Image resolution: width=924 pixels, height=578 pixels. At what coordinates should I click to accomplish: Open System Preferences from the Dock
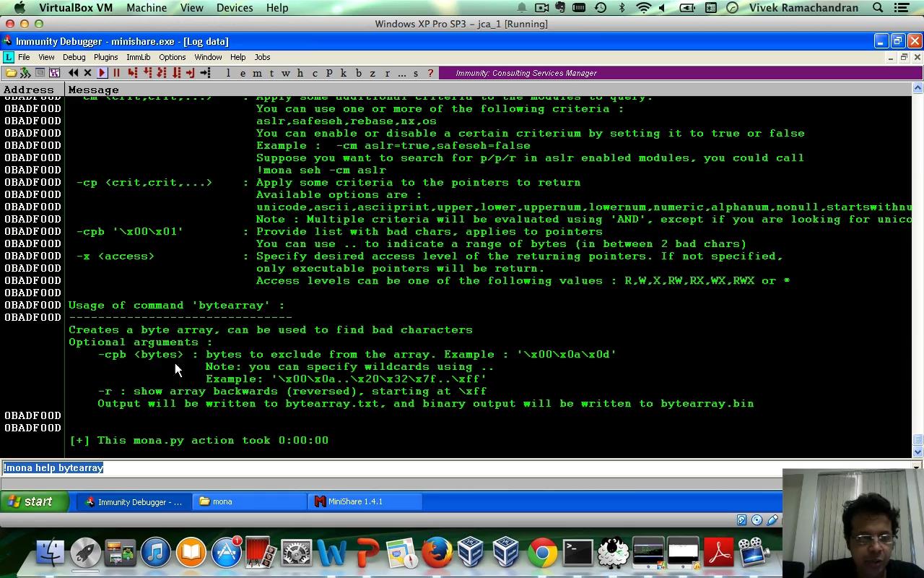[x=296, y=553]
